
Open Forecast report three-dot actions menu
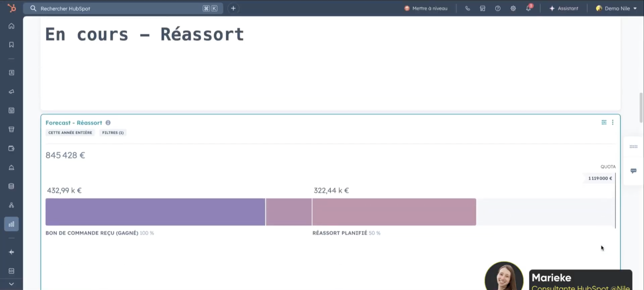612,122
